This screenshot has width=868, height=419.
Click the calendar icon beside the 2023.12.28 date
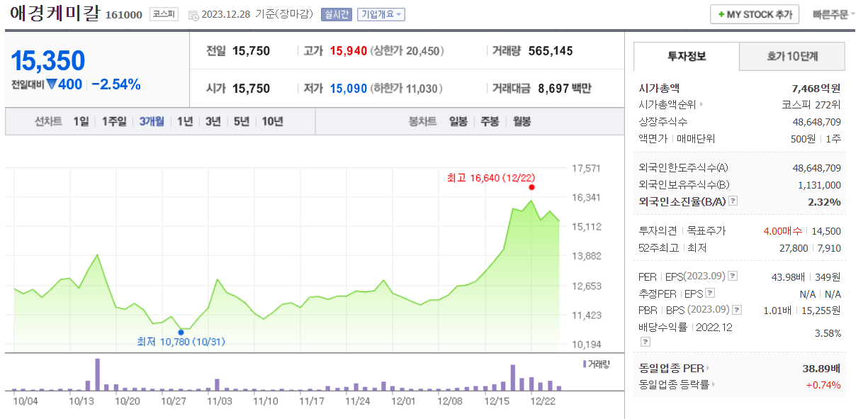pyautogui.click(x=193, y=15)
